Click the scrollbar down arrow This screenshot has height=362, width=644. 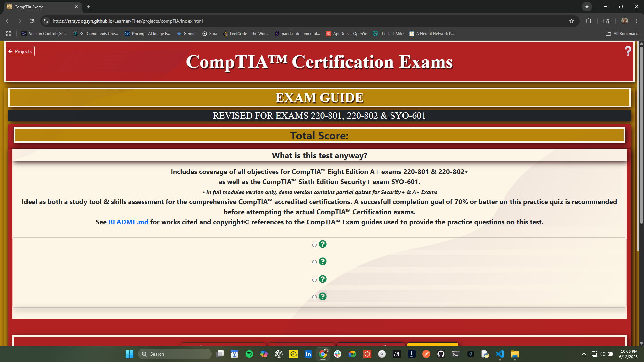[x=641, y=343]
